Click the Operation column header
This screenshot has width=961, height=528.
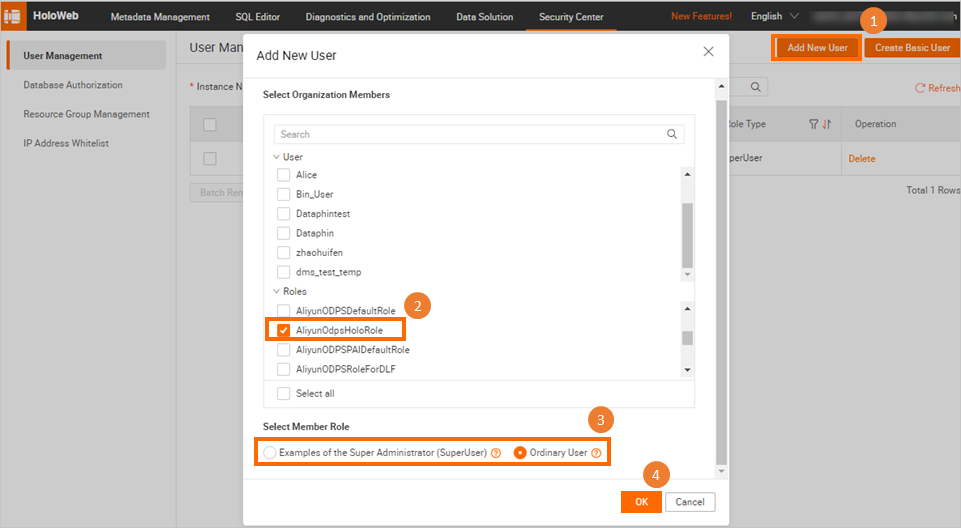click(875, 124)
